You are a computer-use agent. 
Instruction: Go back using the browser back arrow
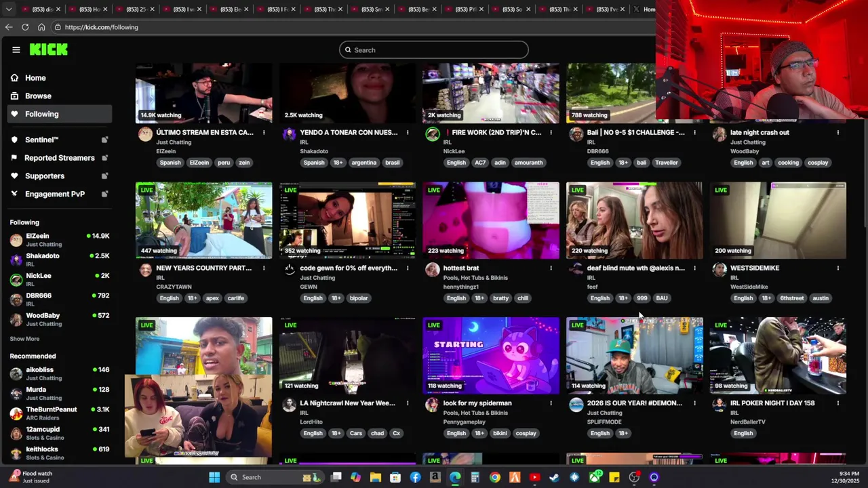point(9,27)
